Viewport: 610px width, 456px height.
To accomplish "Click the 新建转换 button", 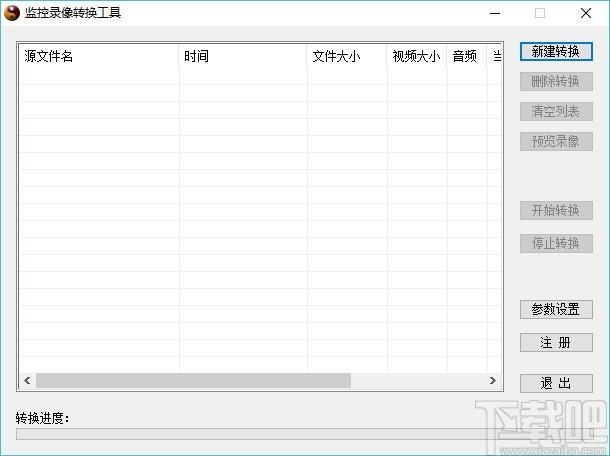I will pos(556,52).
